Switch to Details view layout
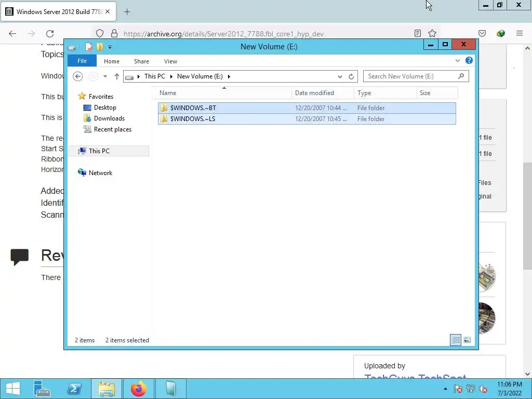 tap(455, 340)
